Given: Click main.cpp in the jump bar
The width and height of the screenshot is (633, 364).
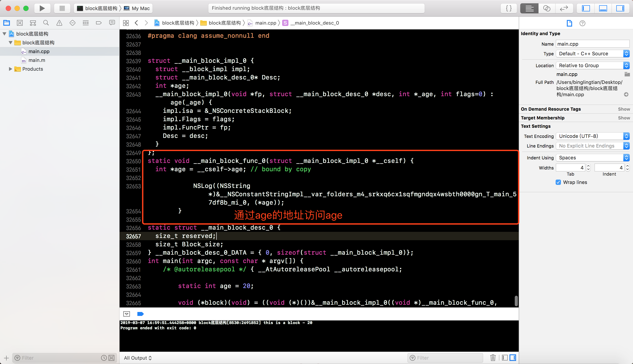Looking at the screenshot, I should (x=265, y=23).
